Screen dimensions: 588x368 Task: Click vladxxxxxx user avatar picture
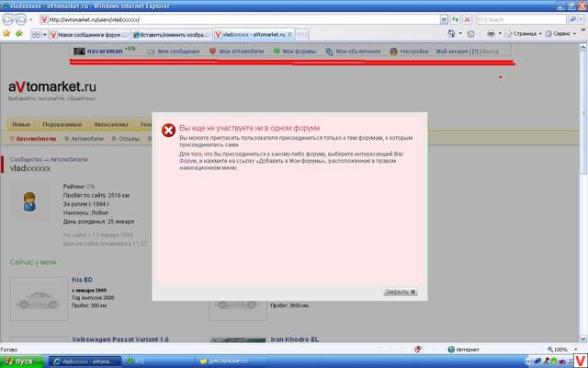pos(29,201)
